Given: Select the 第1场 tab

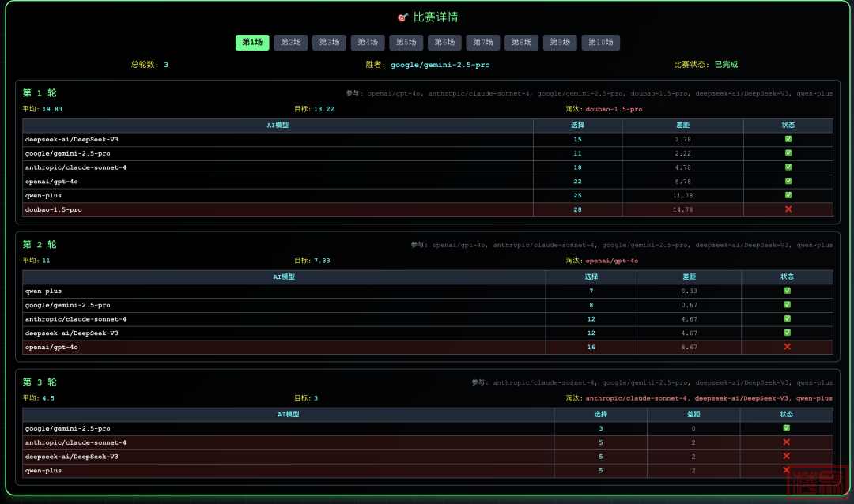Looking at the screenshot, I should pyautogui.click(x=252, y=43).
